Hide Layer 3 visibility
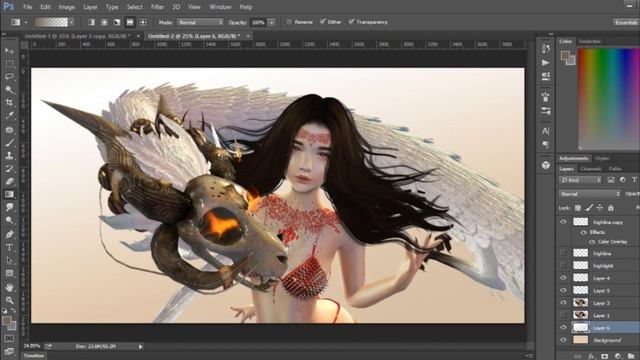Screen dimensions: 640x360 [564, 302]
